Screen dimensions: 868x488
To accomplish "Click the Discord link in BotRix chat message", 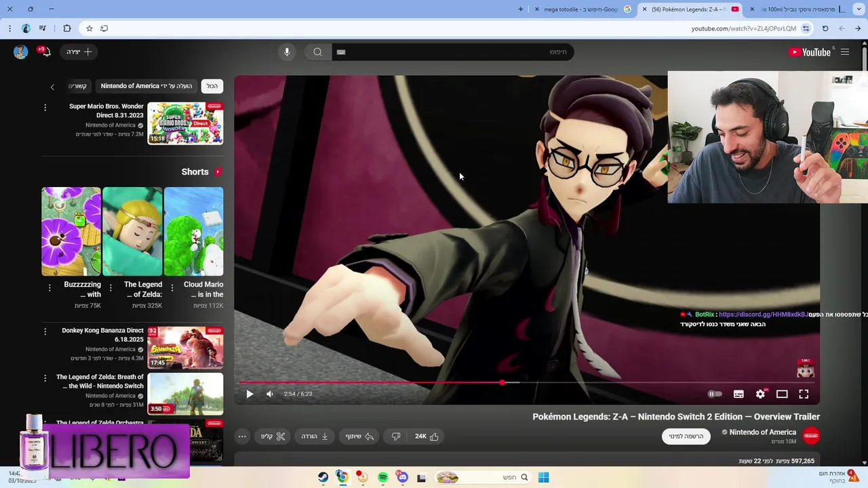I will [x=764, y=314].
